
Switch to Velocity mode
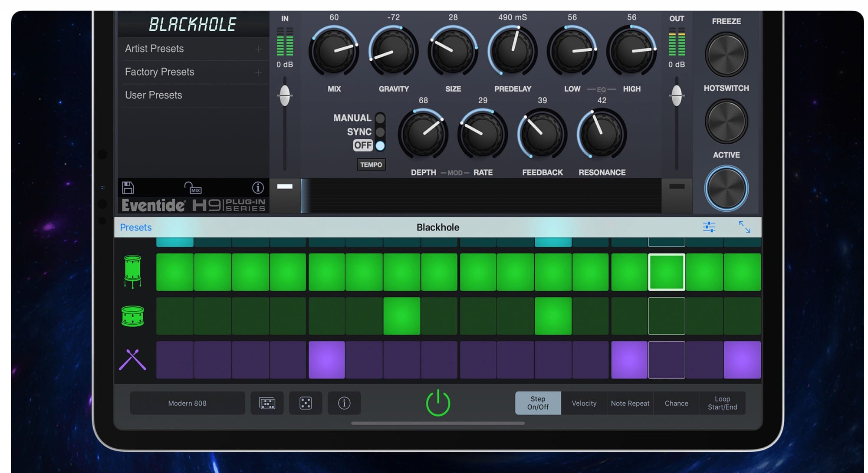pyautogui.click(x=584, y=403)
